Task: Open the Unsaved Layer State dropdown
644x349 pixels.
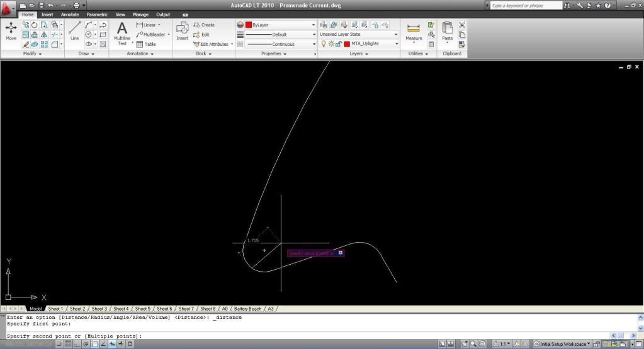Action: (x=359, y=35)
